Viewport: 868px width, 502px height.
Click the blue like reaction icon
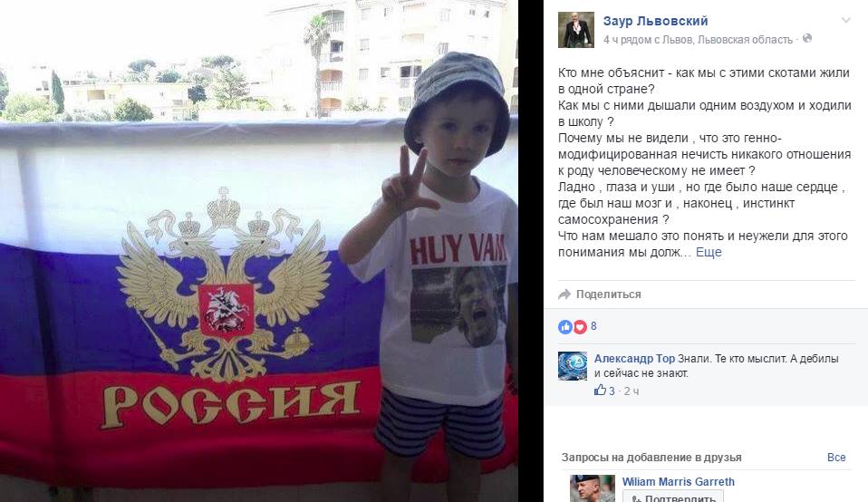click(x=565, y=326)
